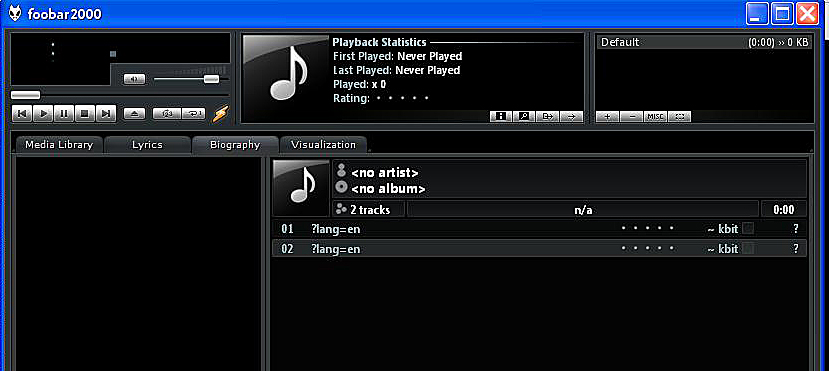Click the album disc icon

pos(342,187)
